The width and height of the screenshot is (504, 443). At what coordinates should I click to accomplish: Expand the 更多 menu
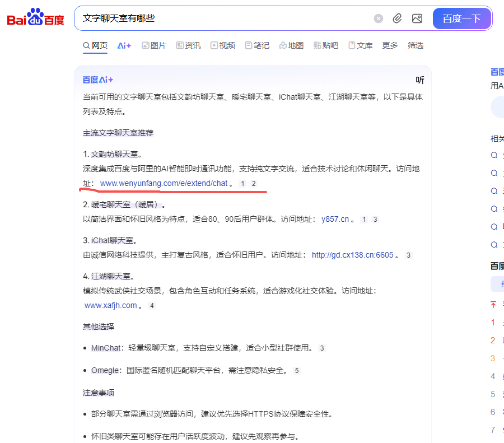(390, 45)
